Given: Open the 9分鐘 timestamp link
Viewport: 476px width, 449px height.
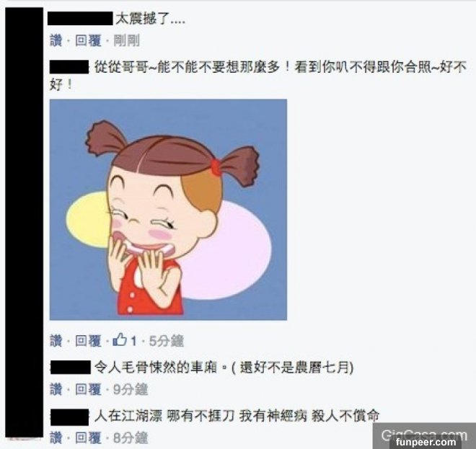Looking at the screenshot, I should click(x=131, y=389).
